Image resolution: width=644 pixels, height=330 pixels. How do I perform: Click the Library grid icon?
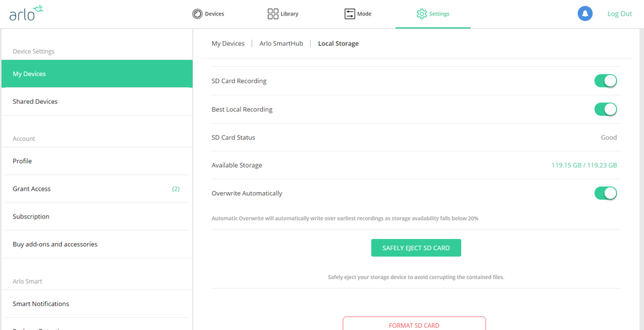tap(273, 14)
